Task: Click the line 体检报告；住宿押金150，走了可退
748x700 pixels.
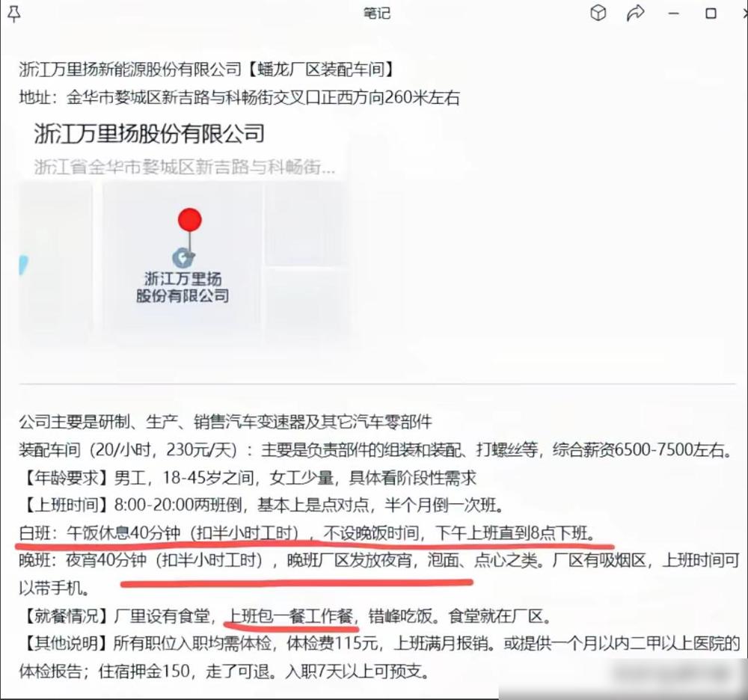Action: click(224, 672)
